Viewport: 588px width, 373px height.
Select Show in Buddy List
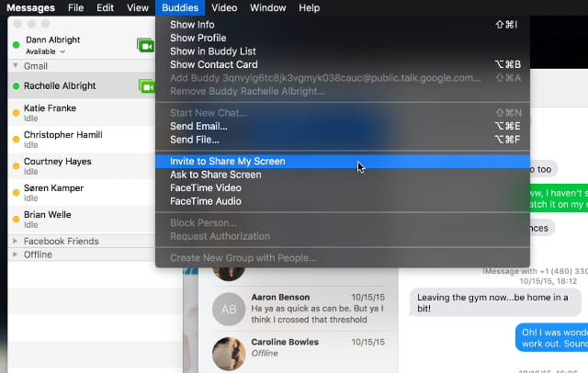coord(343,51)
